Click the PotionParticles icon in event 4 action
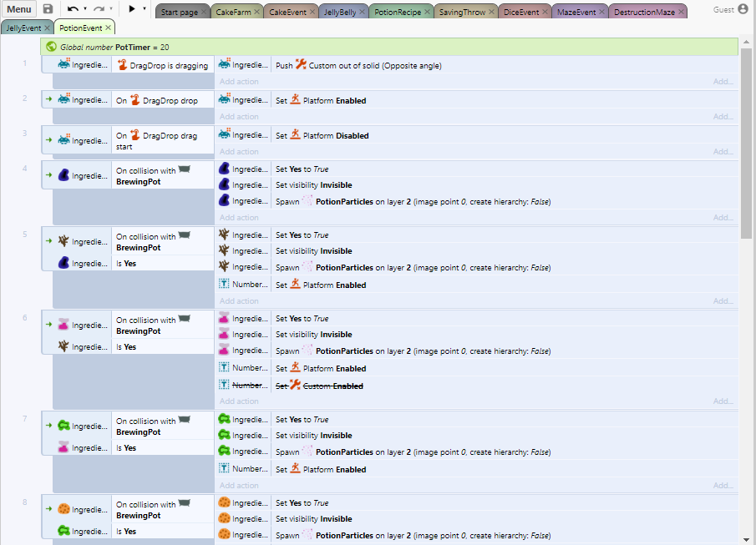The width and height of the screenshot is (756, 545). [307, 201]
